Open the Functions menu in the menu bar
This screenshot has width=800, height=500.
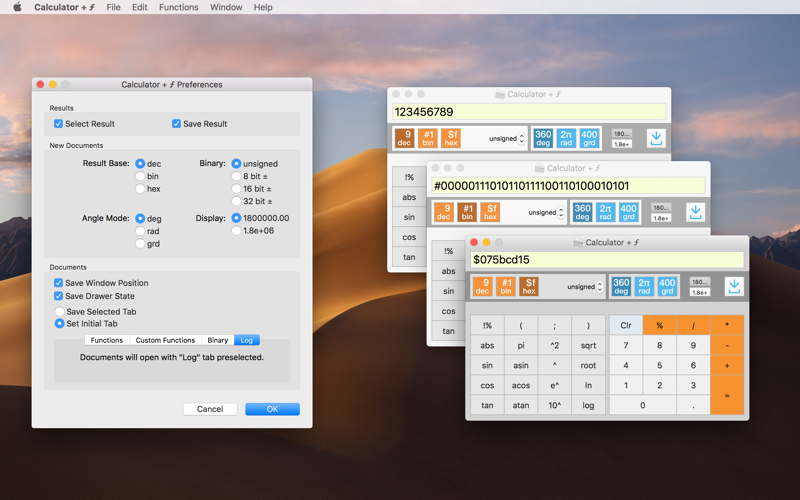tap(178, 7)
